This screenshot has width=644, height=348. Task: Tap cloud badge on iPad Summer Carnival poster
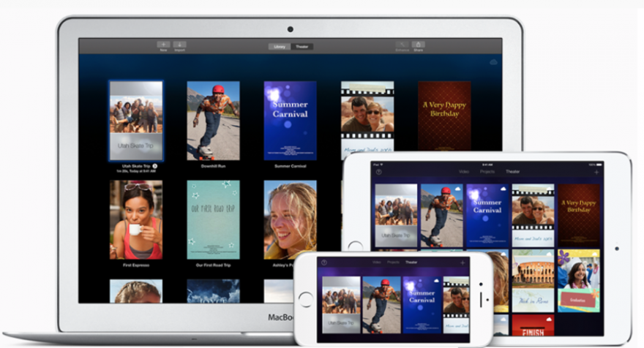[503, 189]
